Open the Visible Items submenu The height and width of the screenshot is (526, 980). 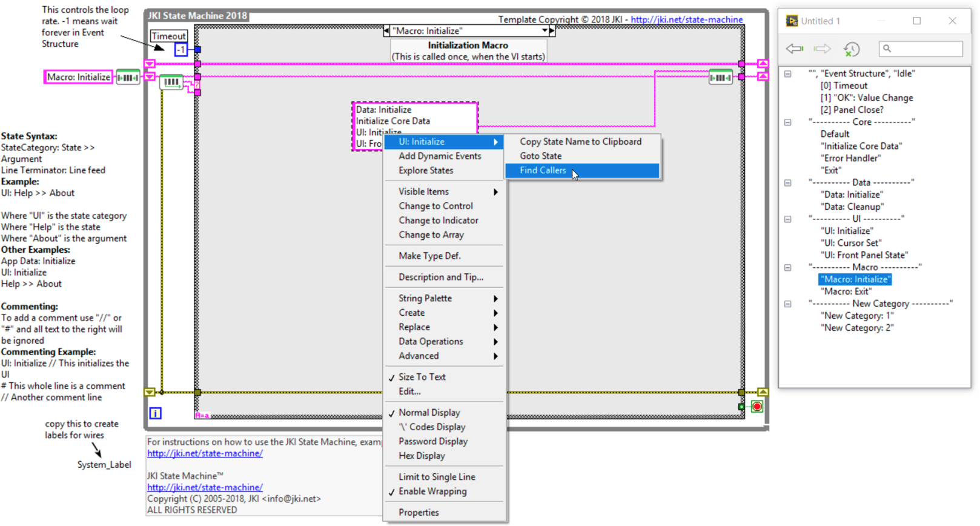click(x=445, y=191)
